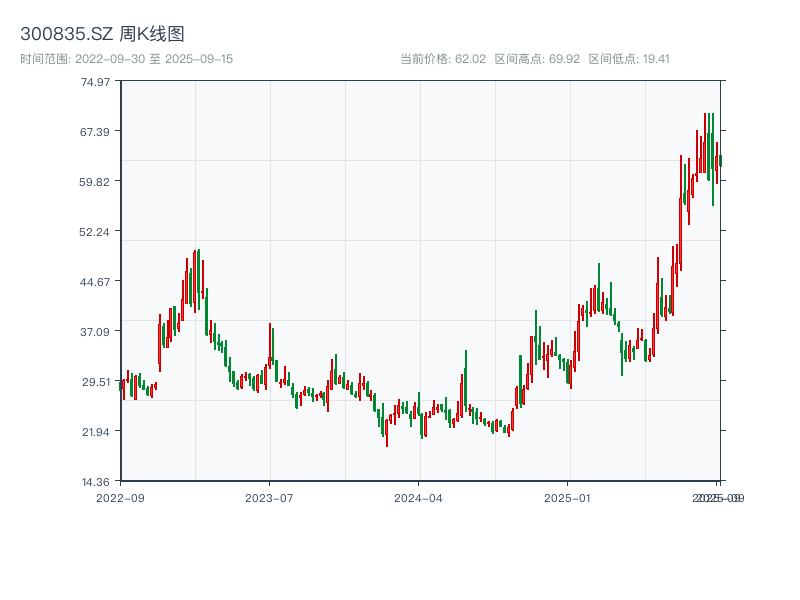
Task: Click the y-axis label 21.94
Action: click(95, 432)
